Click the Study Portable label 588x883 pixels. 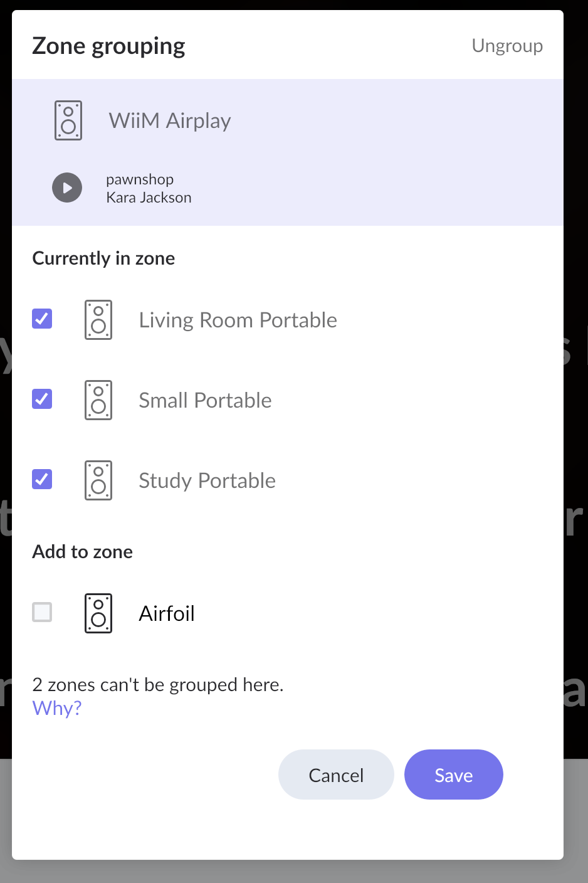pyautogui.click(x=207, y=480)
